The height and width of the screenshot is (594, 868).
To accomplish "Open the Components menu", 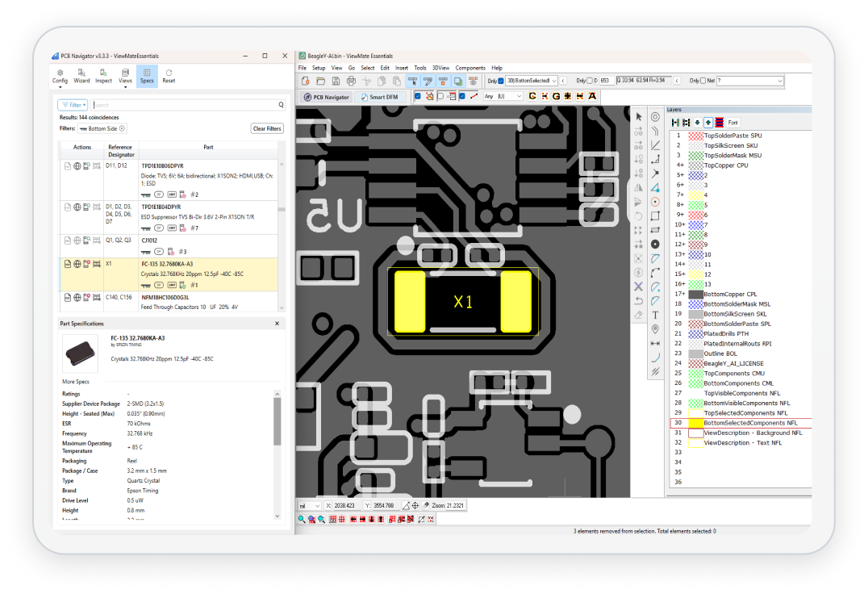I will (x=469, y=68).
